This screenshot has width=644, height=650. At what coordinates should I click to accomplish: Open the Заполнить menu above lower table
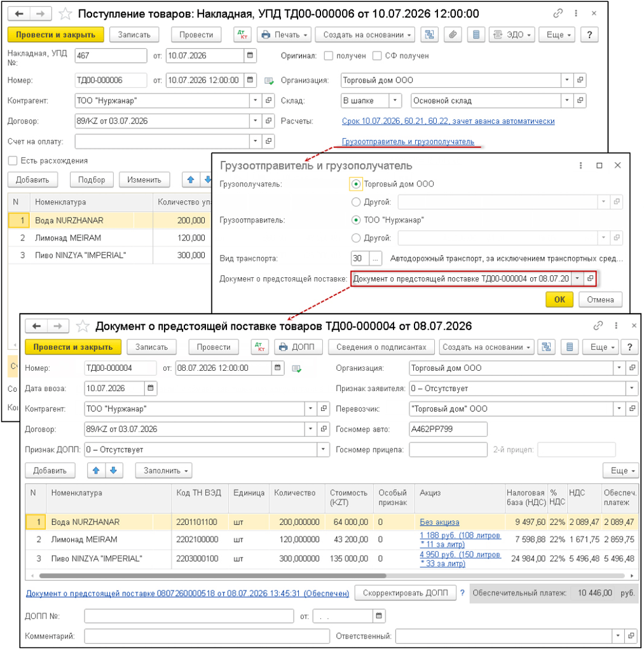163,471
